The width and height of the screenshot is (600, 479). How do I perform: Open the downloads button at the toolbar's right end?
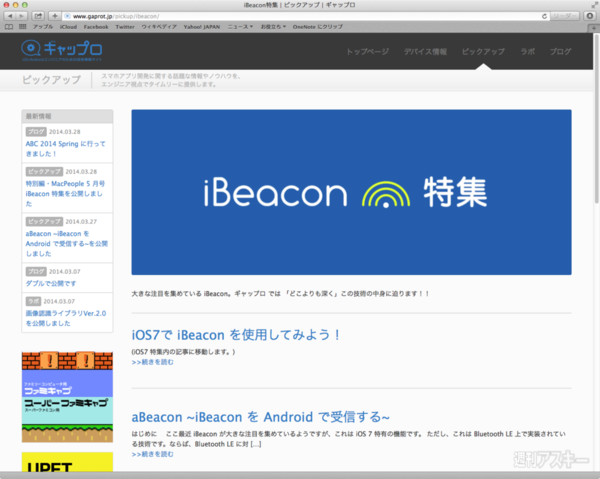coord(590,16)
